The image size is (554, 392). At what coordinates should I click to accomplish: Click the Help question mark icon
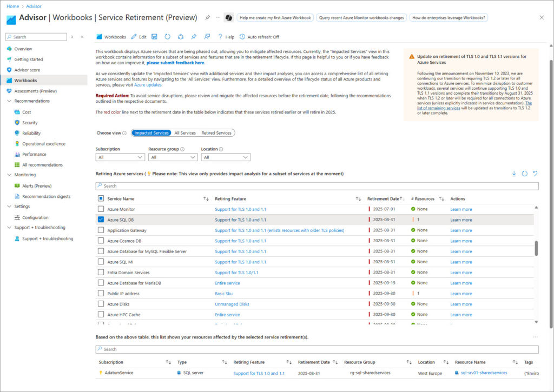click(220, 37)
